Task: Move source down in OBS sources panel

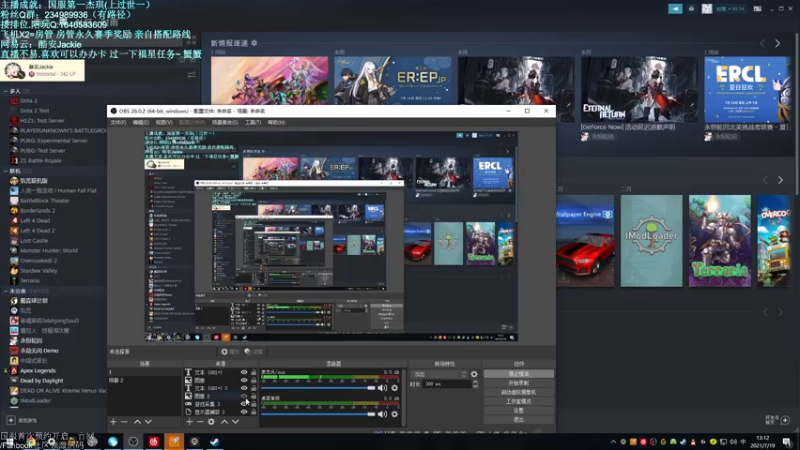Action: (235, 422)
